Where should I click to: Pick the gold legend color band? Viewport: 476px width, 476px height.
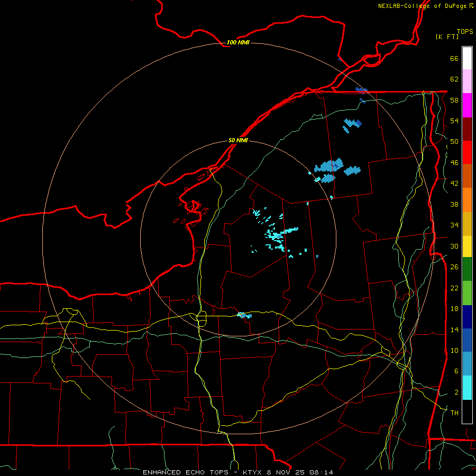click(x=467, y=224)
